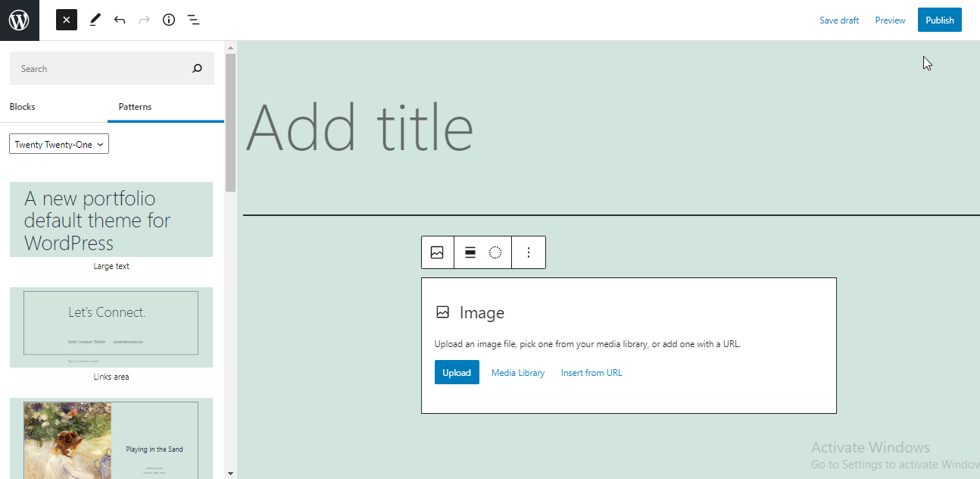The image size is (980, 479).
Task: Apply duotone filter circle icon
Action: tap(495, 252)
